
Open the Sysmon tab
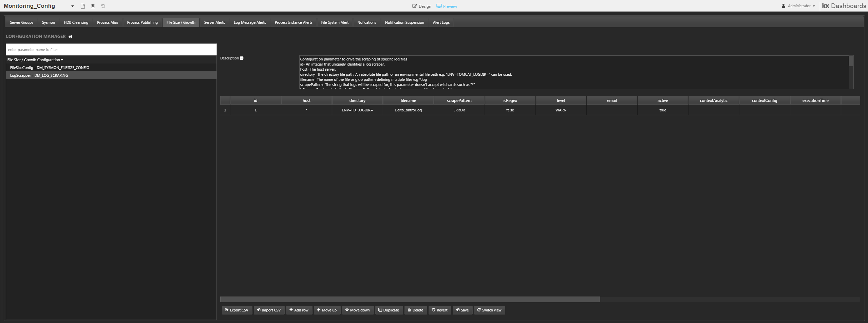[49, 22]
